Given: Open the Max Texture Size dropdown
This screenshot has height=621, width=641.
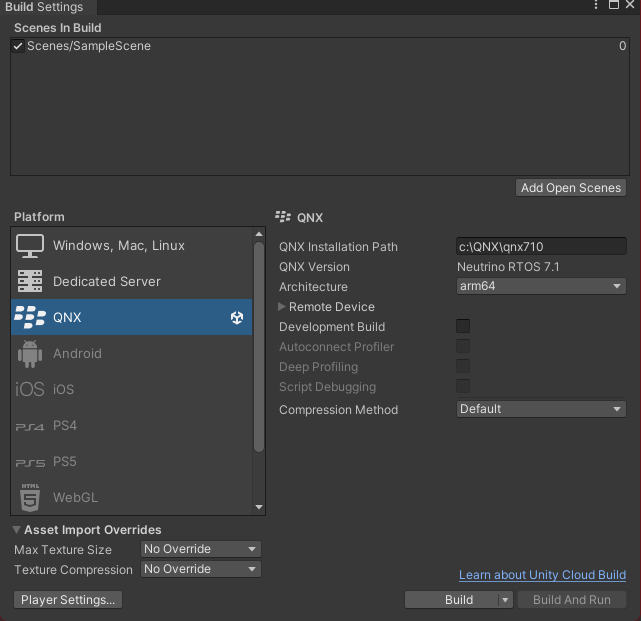Looking at the screenshot, I should point(201,549).
